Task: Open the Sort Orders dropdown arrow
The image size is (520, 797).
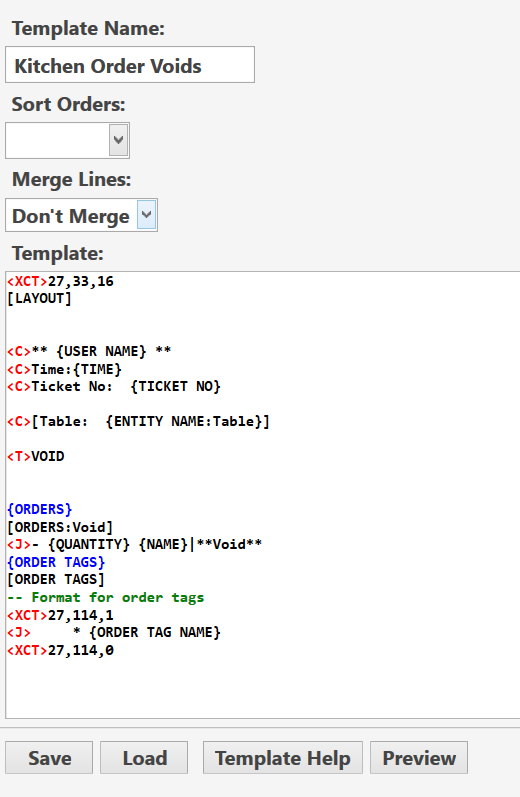Action: 118,140
